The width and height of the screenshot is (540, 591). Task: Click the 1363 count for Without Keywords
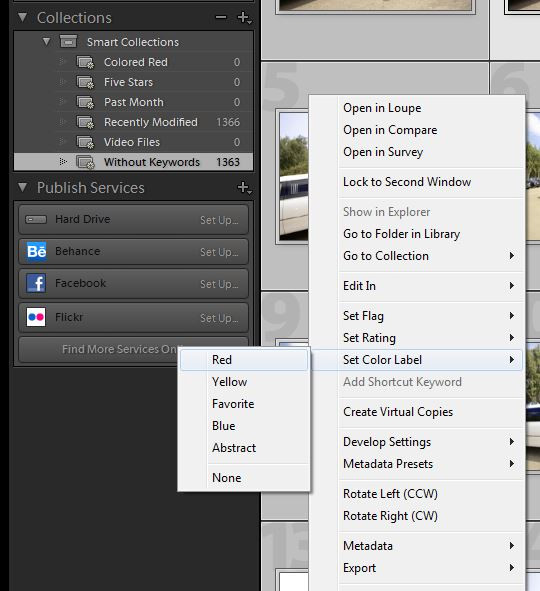[x=228, y=162]
